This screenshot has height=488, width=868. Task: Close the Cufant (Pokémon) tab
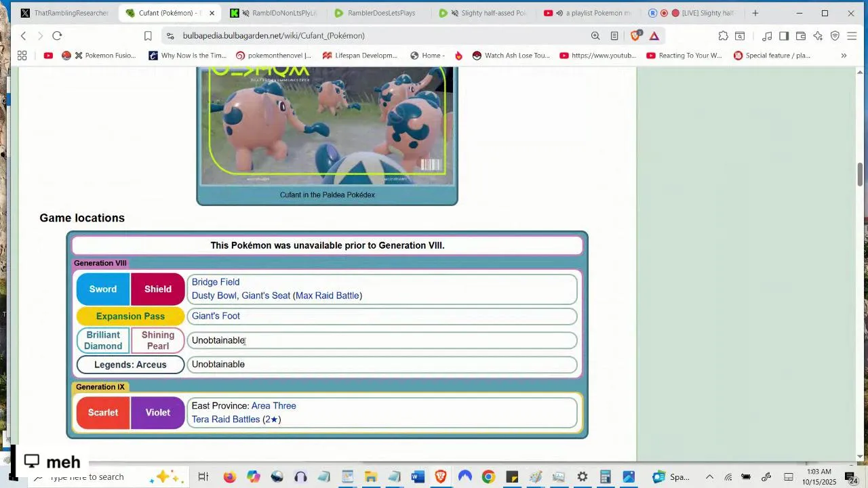click(212, 13)
